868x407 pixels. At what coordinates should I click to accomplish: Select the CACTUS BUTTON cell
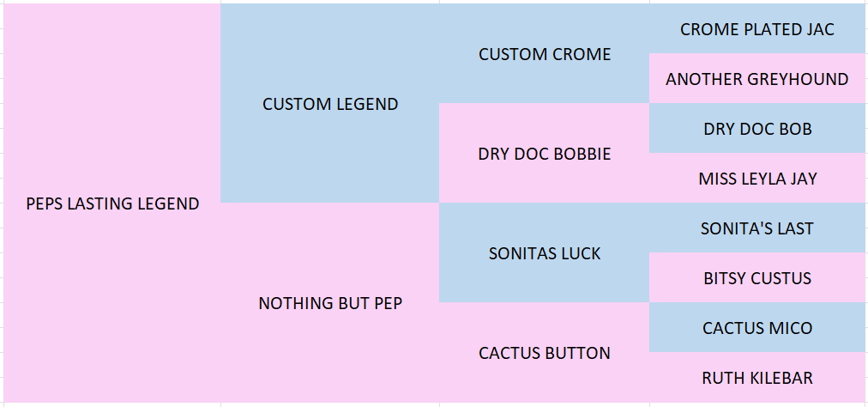click(x=544, y=353)
